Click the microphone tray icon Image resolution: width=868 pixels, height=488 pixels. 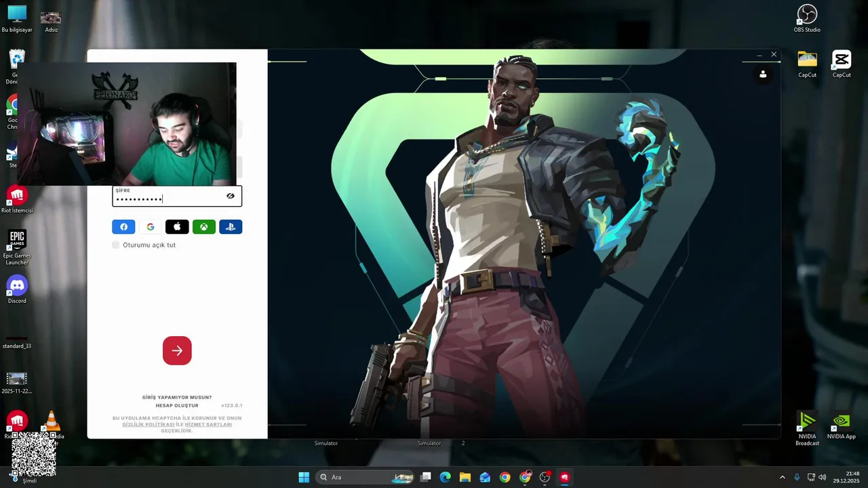[x=797, y=477]
